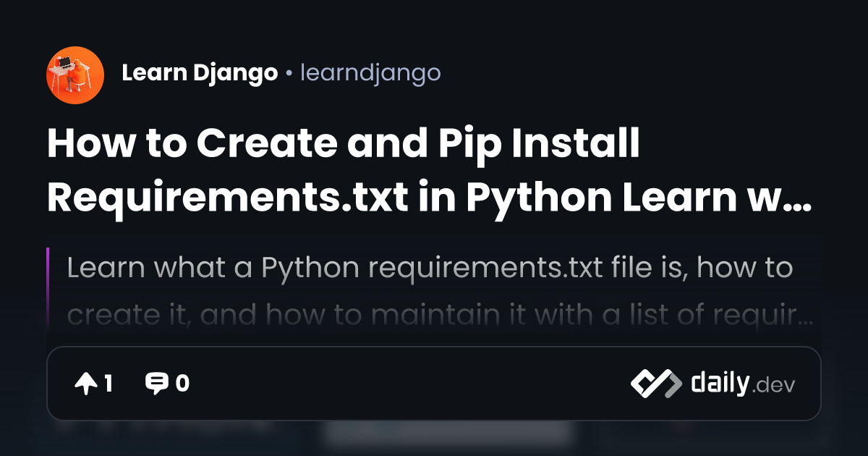Click the dot separator before learndjango
This screenshot has height=456, width=868.
point(289,74)
